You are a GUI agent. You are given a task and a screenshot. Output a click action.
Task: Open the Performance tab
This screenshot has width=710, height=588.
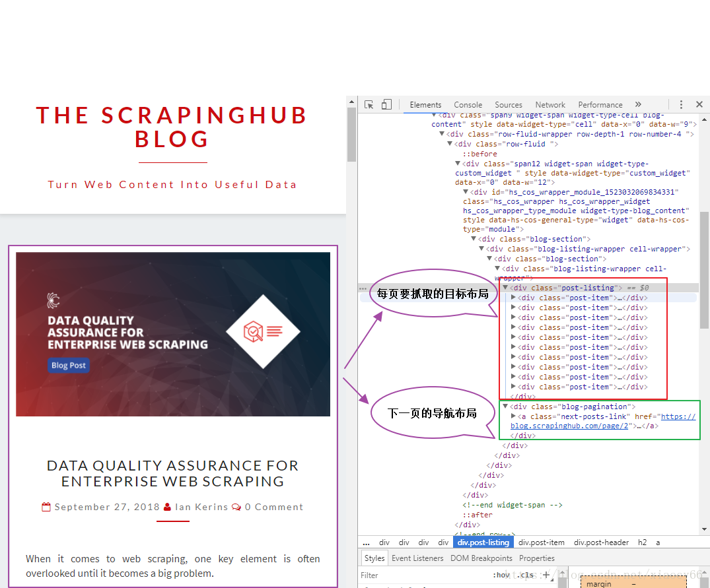pyautogui.click(x=600, y=104)
